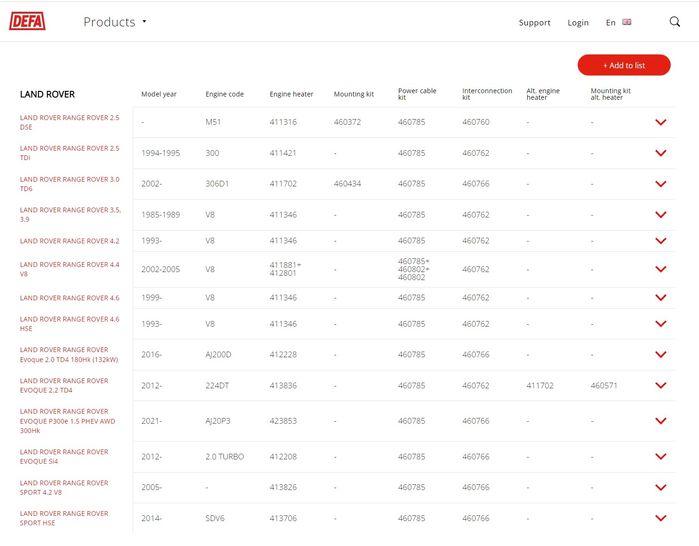Open Land Rover Range Rover 3.0 TD6 link
Image resolution: width=699 pixels, height=546 pixels.
70,184
